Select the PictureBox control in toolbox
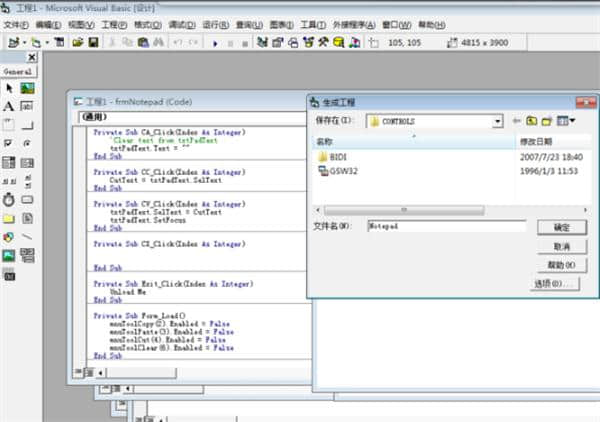Viewport: 600px width, 422px height. (27, 88)
